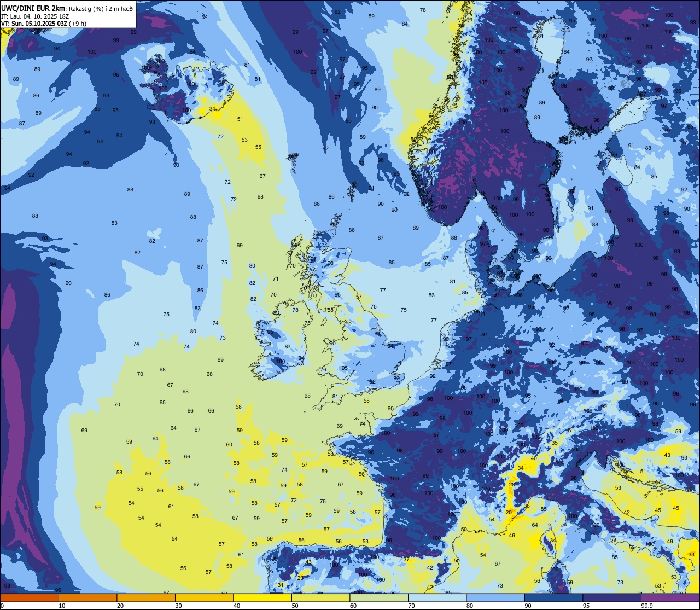Image resolution: width=700 pixels, height=610 pixels.
Task: Click the purple legend swatch above 99.9%
Action: coord(670,597)
